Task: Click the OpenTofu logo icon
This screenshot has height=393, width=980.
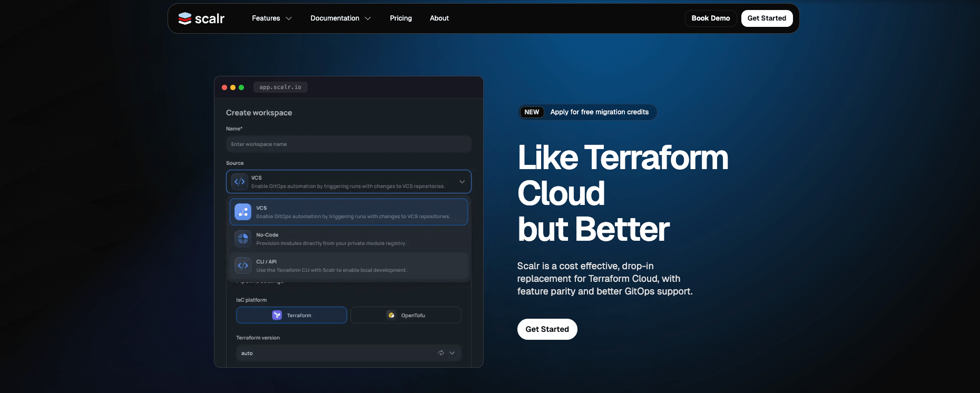Action: [391, 315]
